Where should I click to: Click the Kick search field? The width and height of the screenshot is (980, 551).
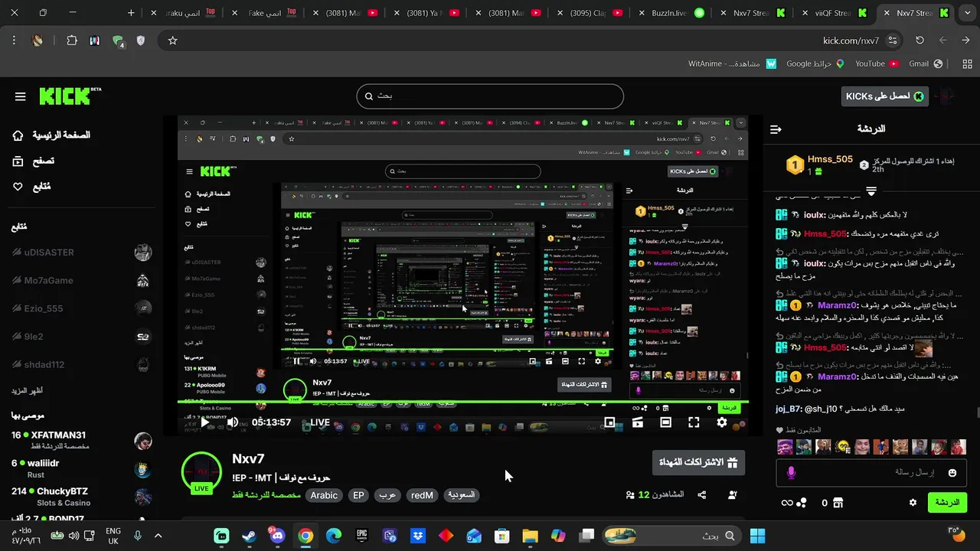(x=490, y=96)
